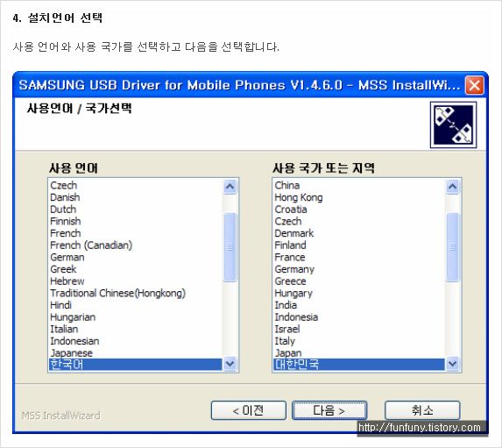Click the 취소 cancel button
Image resolution: width=502 pixels, height=448 pixels.
pyautogui.click(x=422, y=410)
